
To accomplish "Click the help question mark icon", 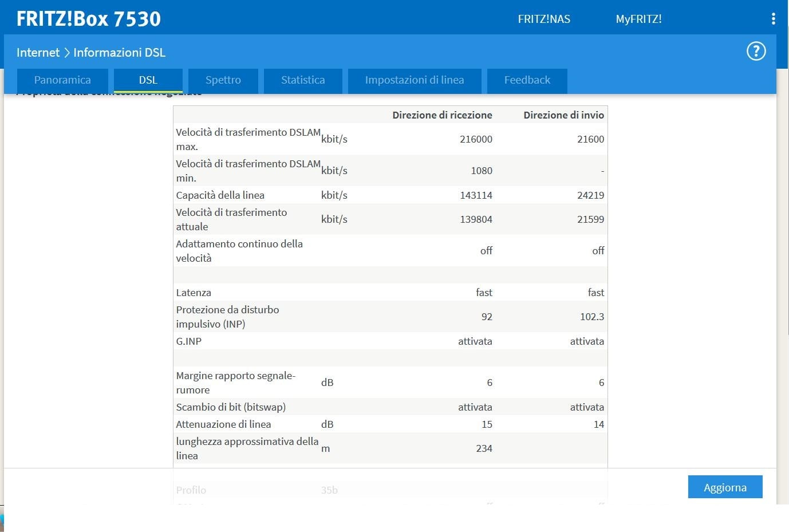I will tap(756, 52).
